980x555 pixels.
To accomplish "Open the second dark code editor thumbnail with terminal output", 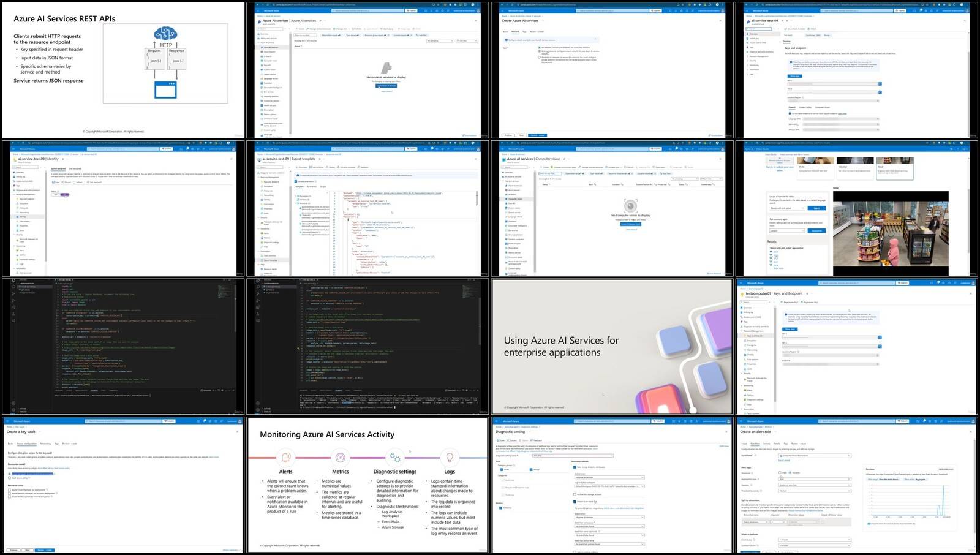I will 367,347.
